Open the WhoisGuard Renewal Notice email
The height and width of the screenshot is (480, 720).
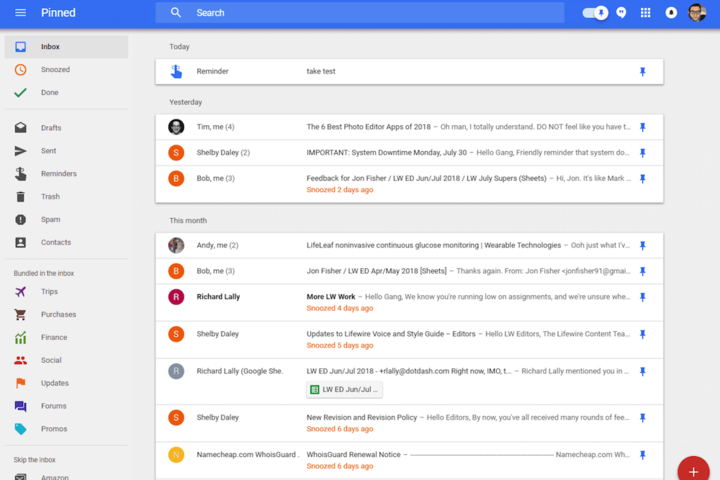[409, 460]
